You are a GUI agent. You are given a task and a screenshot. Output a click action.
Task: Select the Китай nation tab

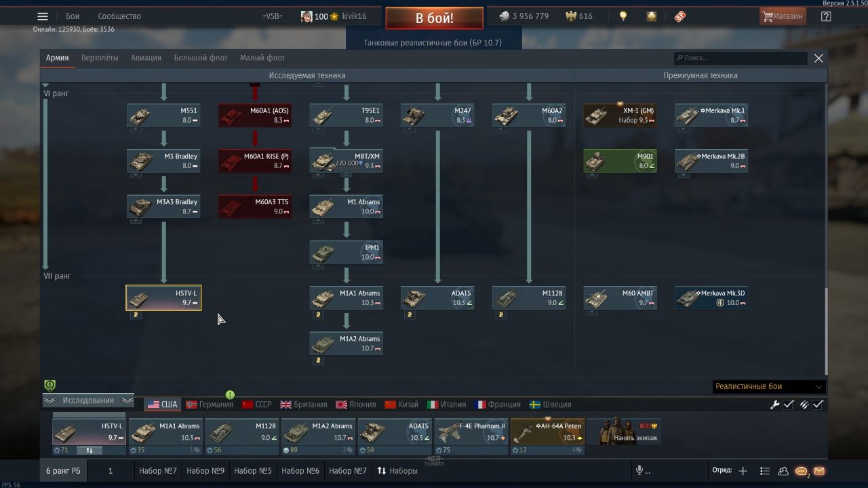(x=401, y=405)
